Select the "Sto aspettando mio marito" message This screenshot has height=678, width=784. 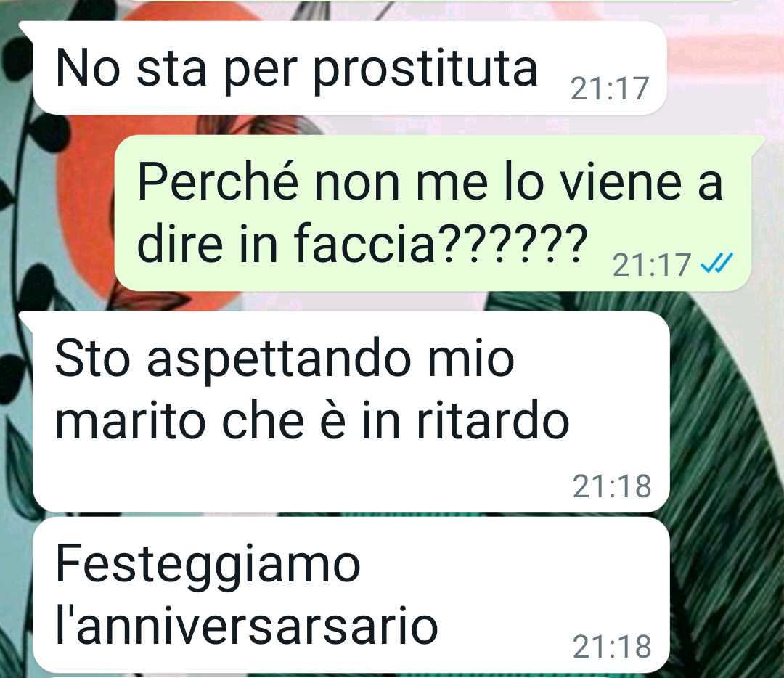(x=351, y=412)
